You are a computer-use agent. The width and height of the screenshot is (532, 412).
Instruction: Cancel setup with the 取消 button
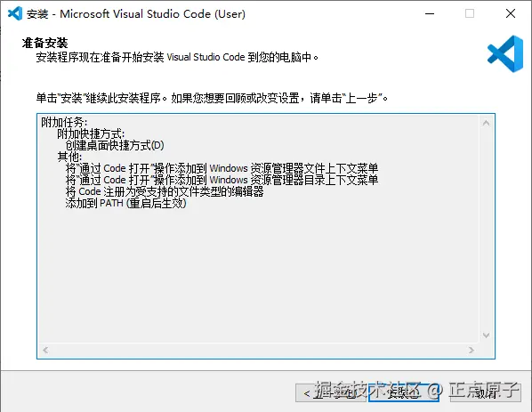485,393
